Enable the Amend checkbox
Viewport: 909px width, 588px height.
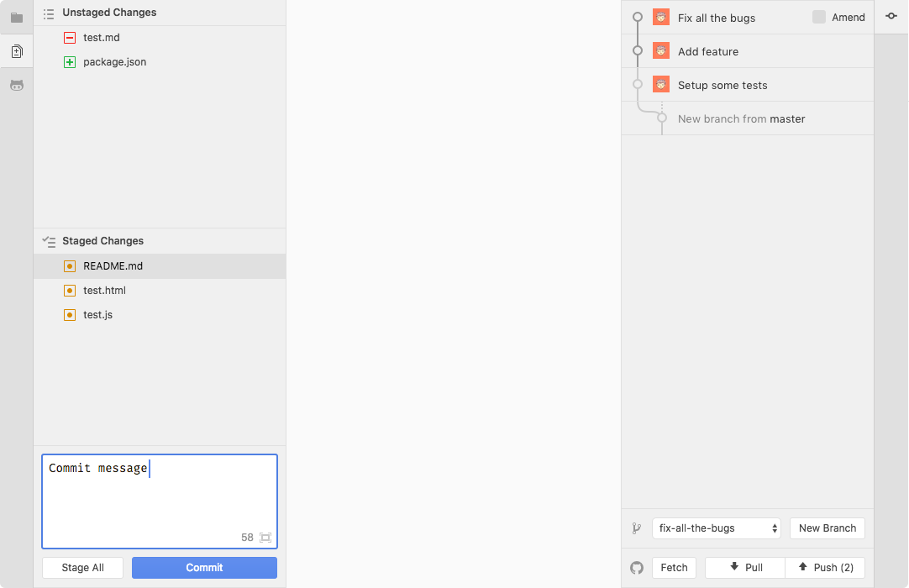818,17
